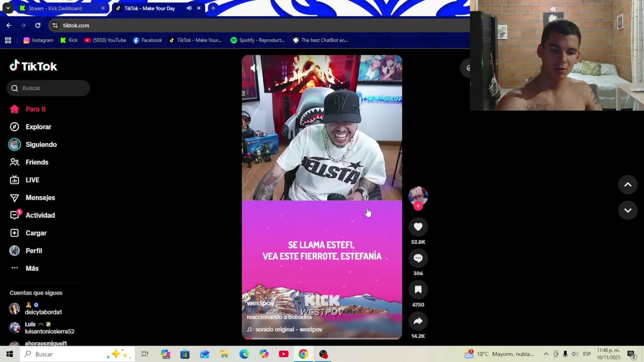The height and width of the screenshot is (362, 644).
Task: Follow creator via red plus badge
Action: (418, 206)
